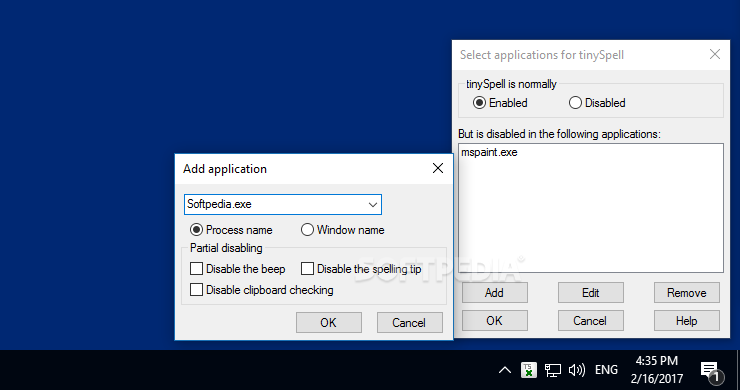The image size is (740, 390).
Task: Click Add in tinySpell applications window
Action: pyautogui.click(x=495, y=293)
